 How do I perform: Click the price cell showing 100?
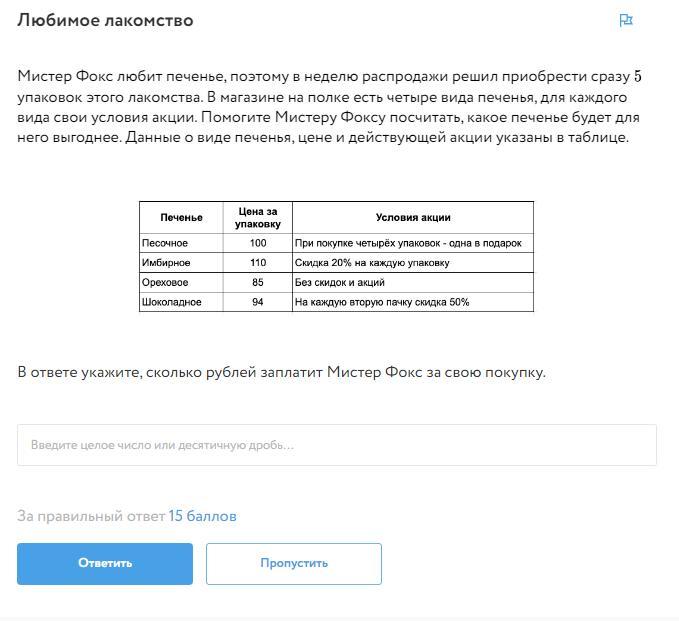(x=258, y=243)
